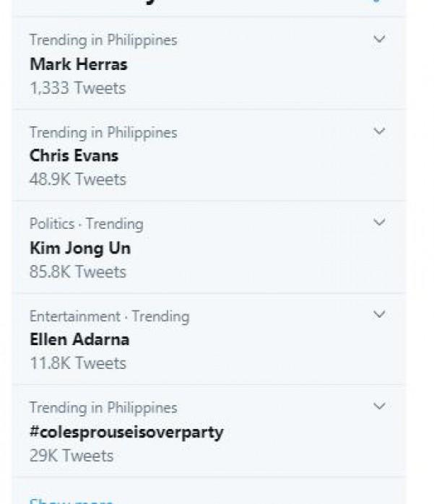Screen dimensions: 434x504
Task: Click Trending in Philippines label above Chris Evans
Action: [103, 132]
